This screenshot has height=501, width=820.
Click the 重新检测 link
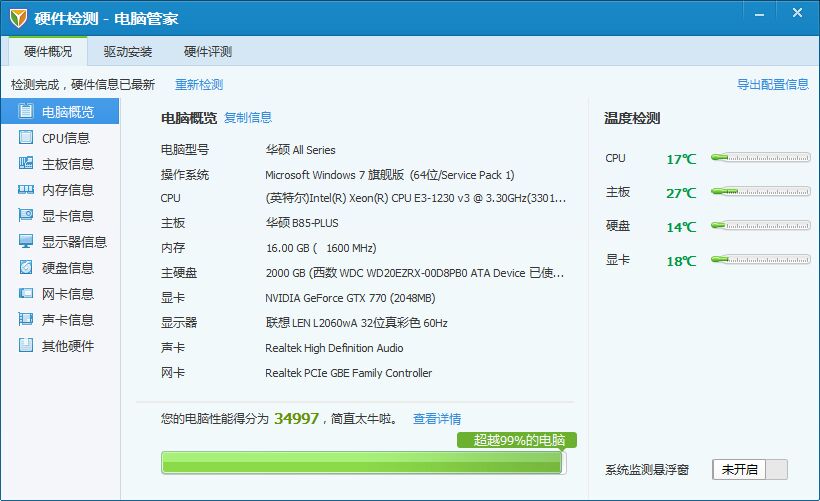pos(199,85)
